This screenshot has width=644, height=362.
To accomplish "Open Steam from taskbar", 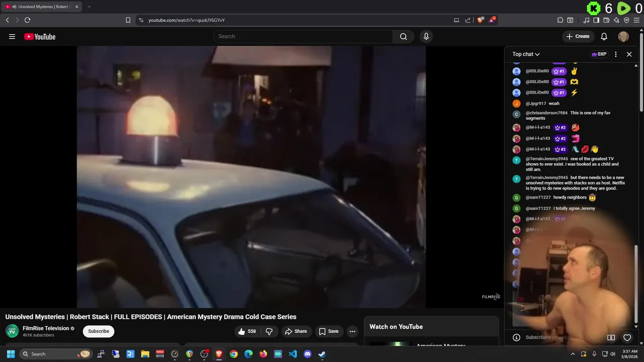I will [x=322, y=354].
